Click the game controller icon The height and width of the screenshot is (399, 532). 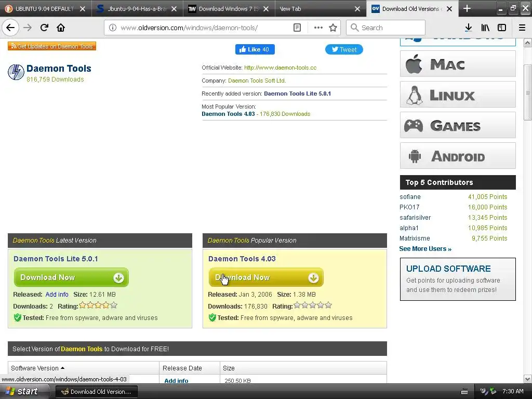[x=414, y=126]
